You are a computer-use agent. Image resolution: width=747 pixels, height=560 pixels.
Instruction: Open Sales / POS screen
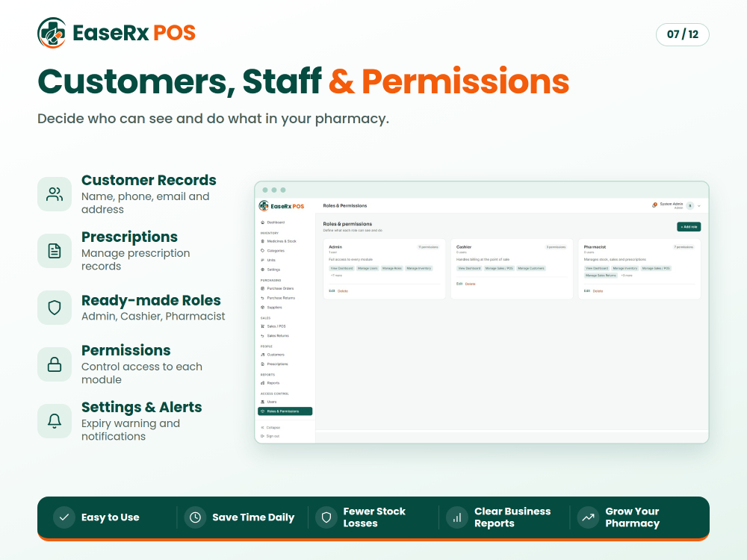273,326
